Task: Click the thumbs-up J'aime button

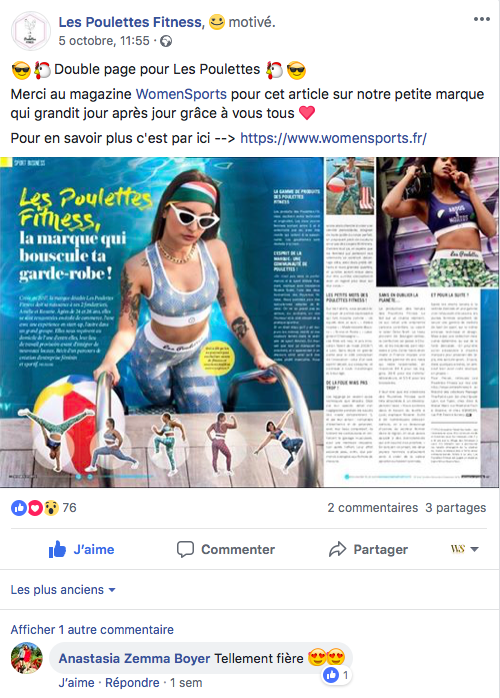Action: click(81, 549)
